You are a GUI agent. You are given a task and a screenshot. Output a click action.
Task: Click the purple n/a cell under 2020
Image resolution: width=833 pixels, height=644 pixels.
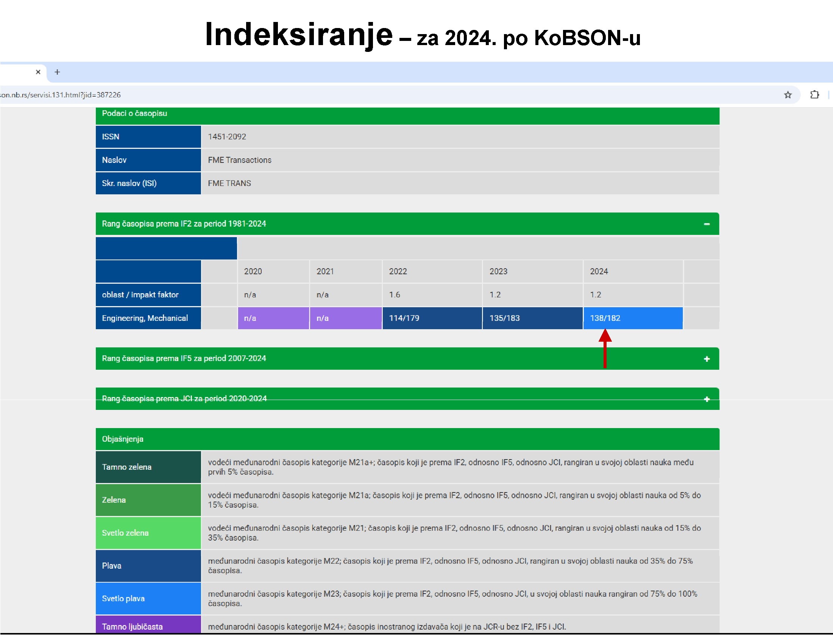(x=273, y=318)
